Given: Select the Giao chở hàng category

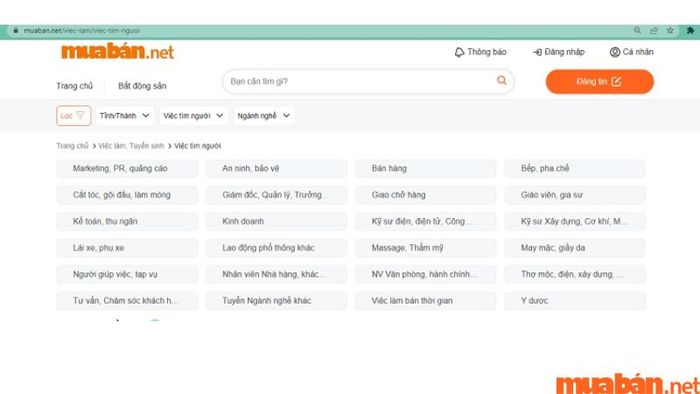Looking at the screenshot, I should coord(425,195).
